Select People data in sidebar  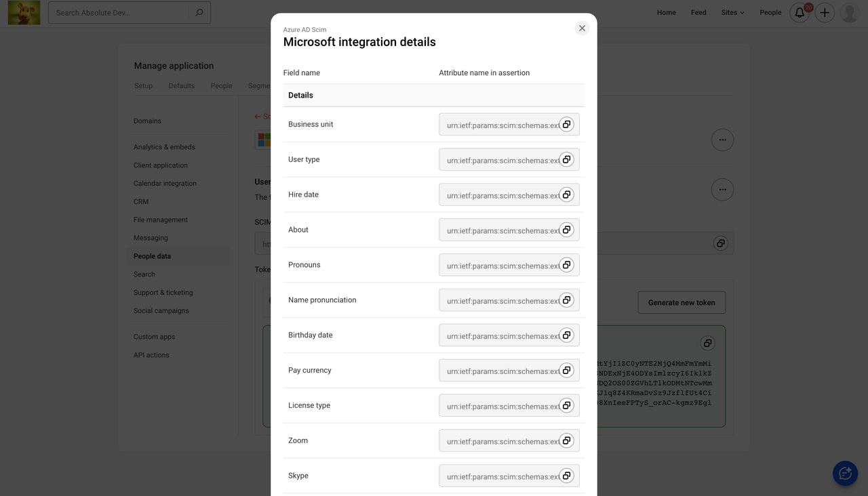click(153, 256)
